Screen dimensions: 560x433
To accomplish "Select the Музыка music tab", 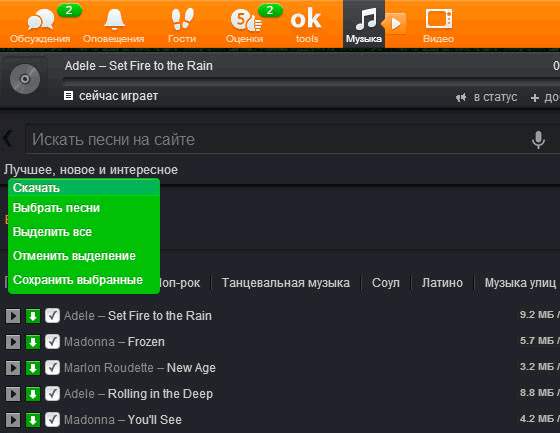I will [x=364, y=24].
